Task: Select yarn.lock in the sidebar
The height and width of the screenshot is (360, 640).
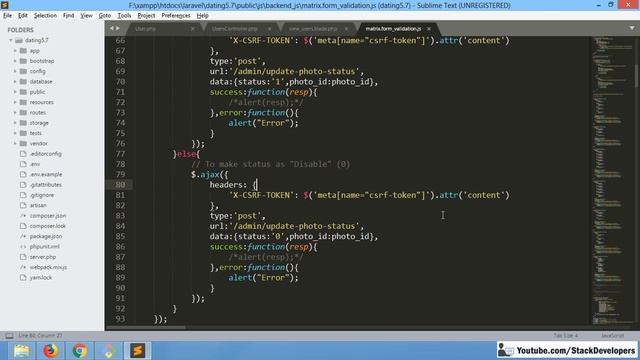Action: click(41, 277)
